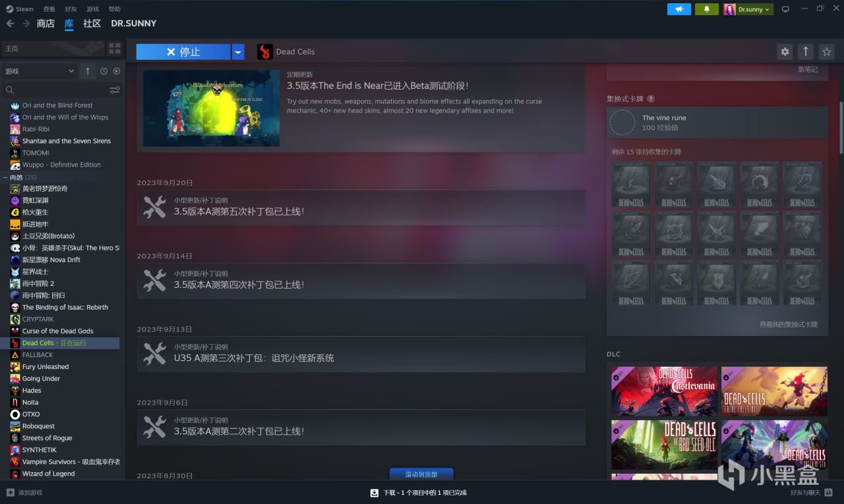Click the Noita game icon in sidebar
This screenshot has height=504, width=844.
[15, 402]
